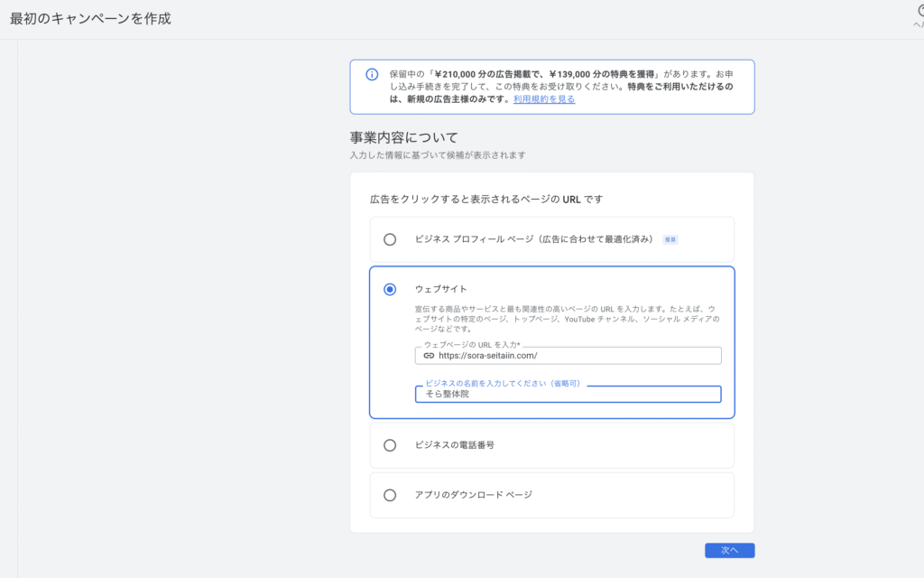Click the website description paragraph mentioning YouTube
924x578 pixels.
pos(560,319)
